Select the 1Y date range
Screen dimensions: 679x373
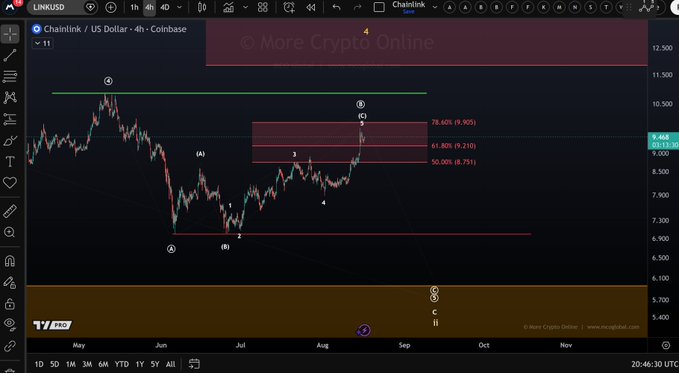pyautogui.click(x=139, y=364)
